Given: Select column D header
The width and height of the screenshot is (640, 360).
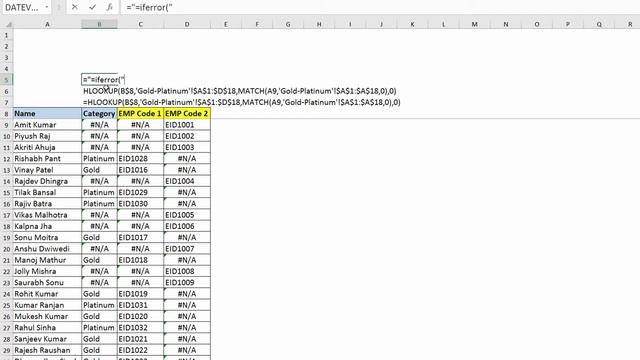Looking at the screenshot, I should (x=187, y=24).
